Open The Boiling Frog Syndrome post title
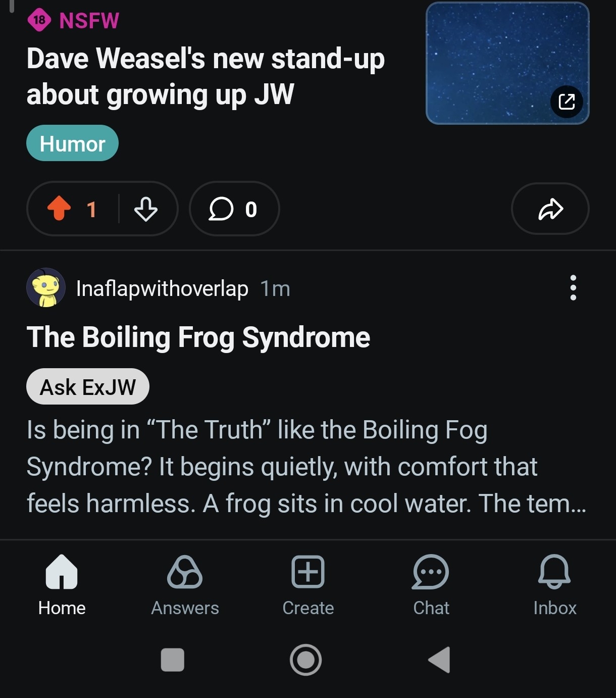Screen dimensions: 616x698 click(198, 337)
